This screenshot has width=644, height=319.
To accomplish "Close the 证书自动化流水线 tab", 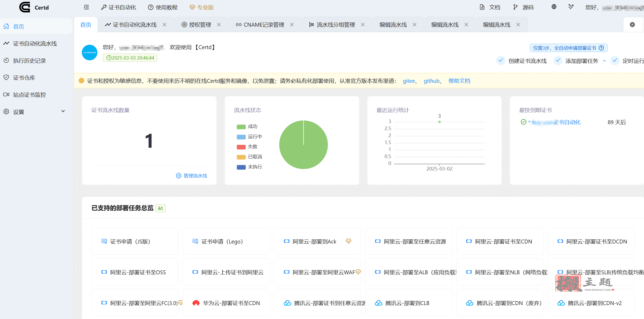I will pyautogui.click(x=164, y=25).
